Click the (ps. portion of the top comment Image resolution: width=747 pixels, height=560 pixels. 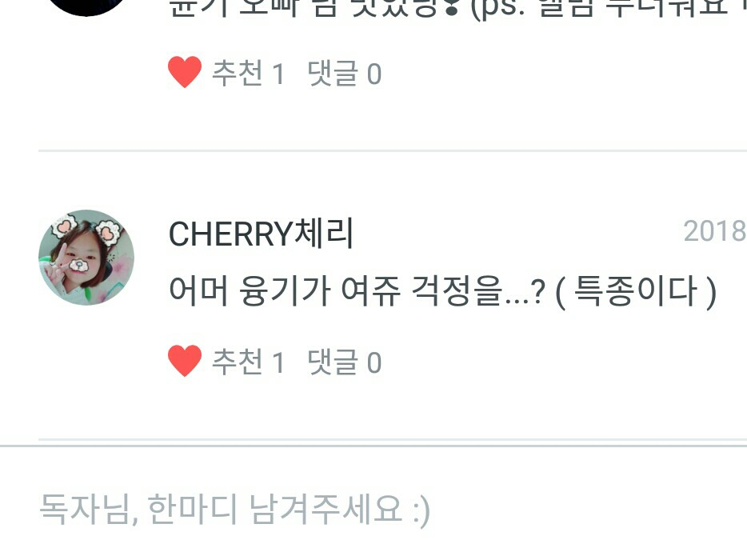(498, 9)
